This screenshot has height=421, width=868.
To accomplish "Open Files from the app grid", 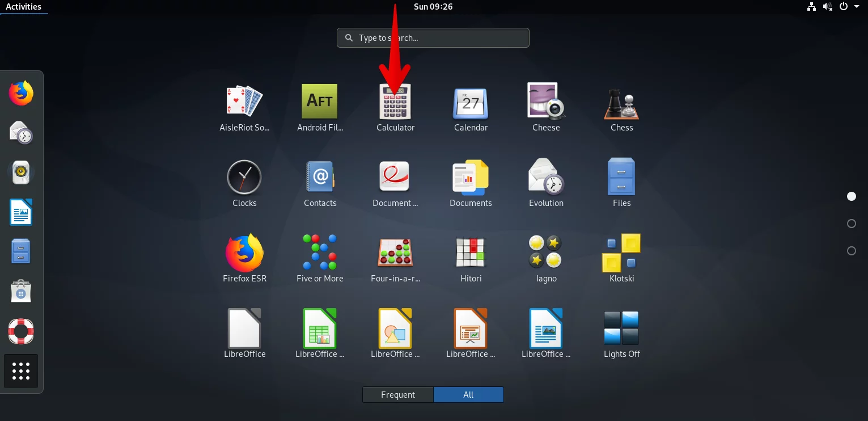I will (621, 177).
